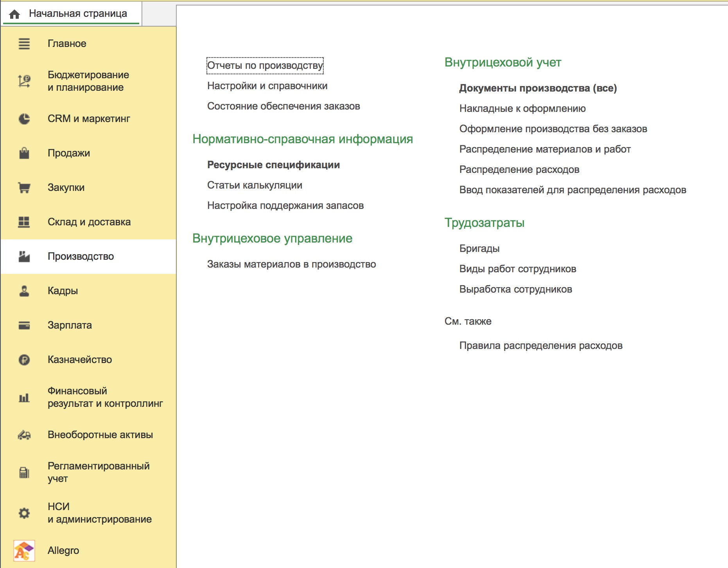Open Настройки и справочники

pos(267,86)
